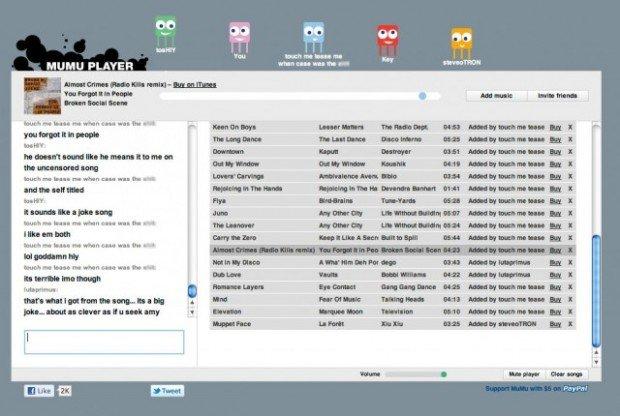Click Buy link for The Long Dance
Viewport: 620px width, 416px height.
[x=555, y=140]
